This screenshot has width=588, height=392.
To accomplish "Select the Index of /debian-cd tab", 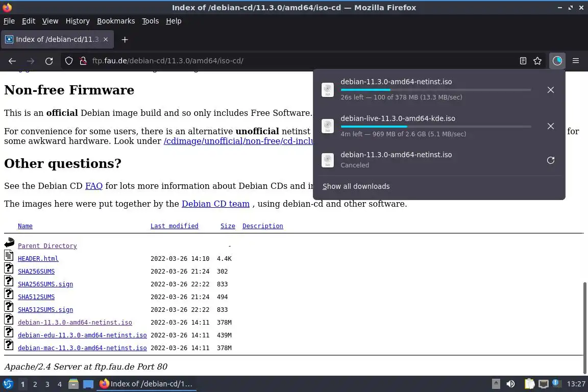I will click(57, 39).
